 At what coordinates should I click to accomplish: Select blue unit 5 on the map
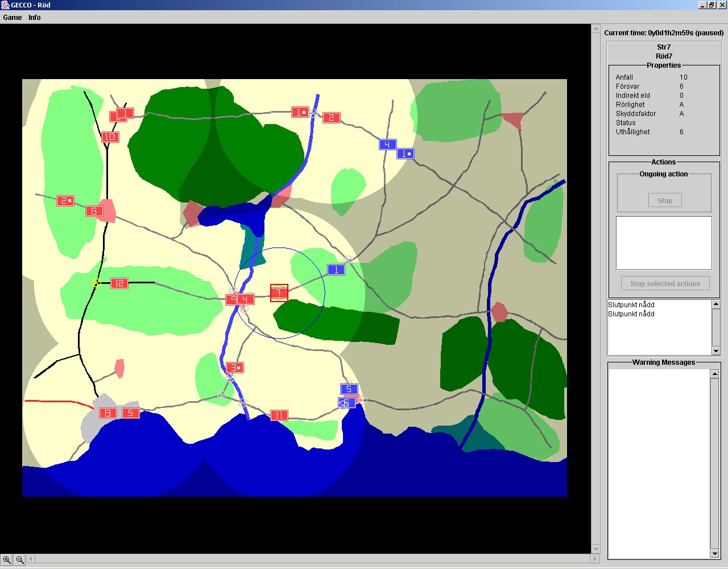349,389
